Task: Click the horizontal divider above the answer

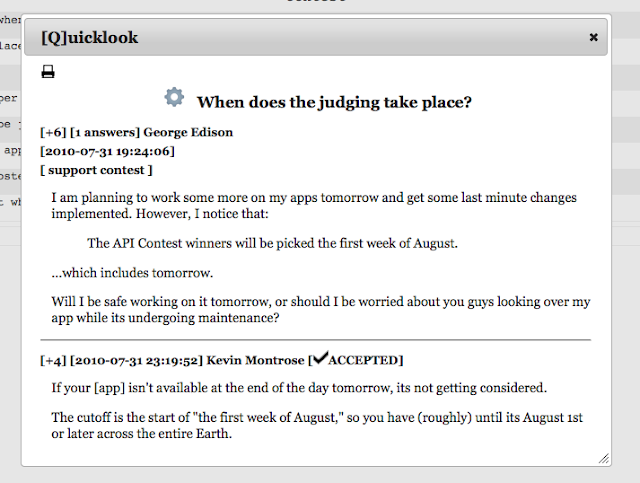Action: point(315,340)
